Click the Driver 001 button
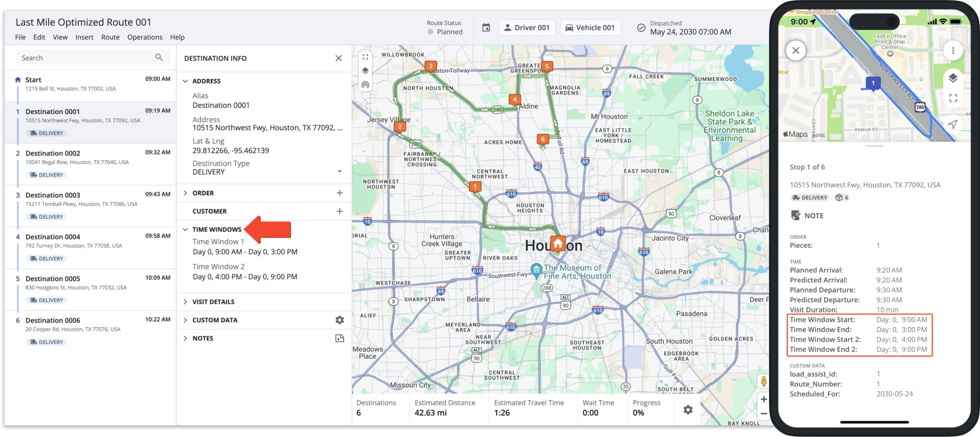 tap(527, 28)
